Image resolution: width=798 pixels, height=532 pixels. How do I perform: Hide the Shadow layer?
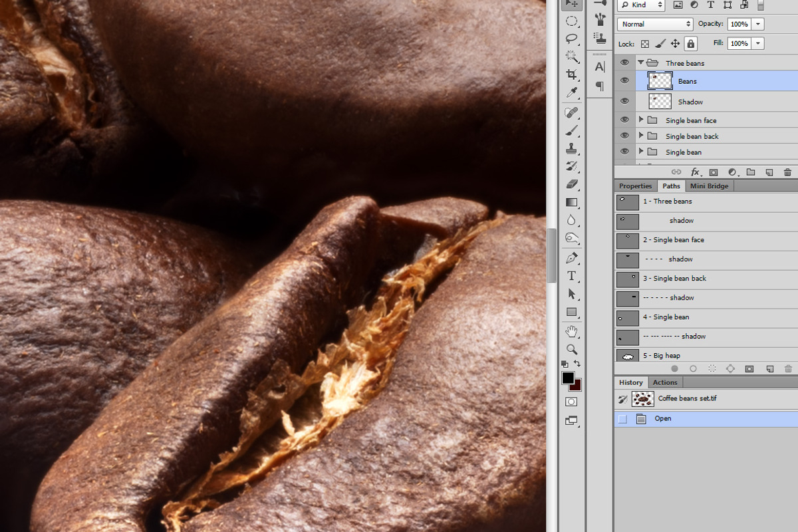(624, 101)
